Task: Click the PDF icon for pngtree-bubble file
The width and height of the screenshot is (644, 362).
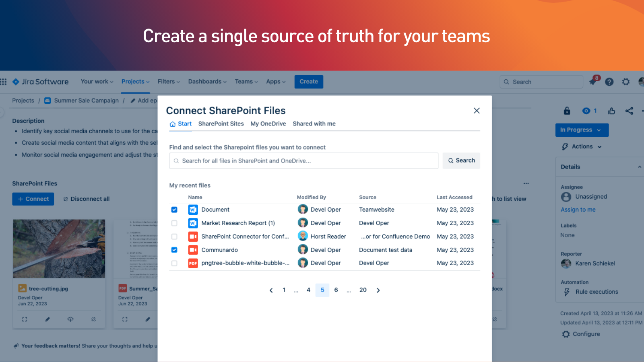Action: pos(193,263)
